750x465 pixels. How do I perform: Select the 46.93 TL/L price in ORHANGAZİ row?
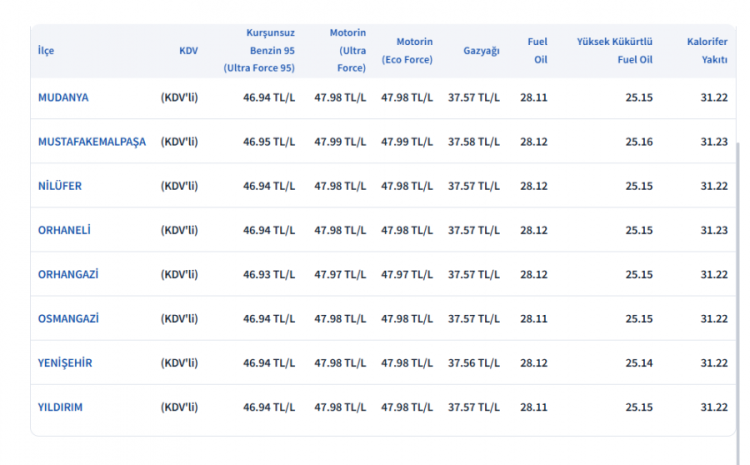pos(269,274)
